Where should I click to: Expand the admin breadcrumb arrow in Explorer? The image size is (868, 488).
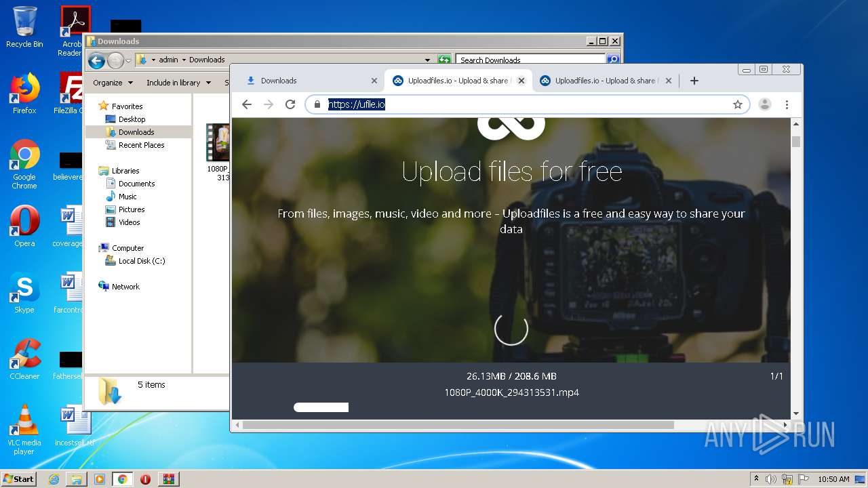click(x=184, y=60)
